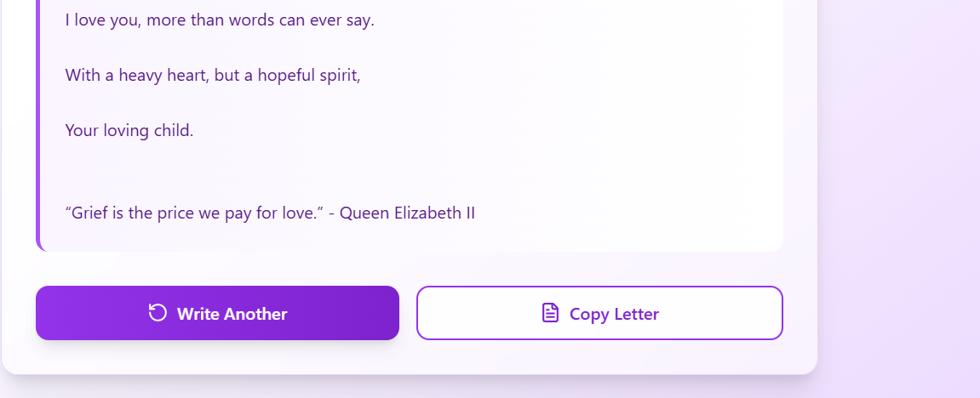980x398 pixels.
Task: Click the circular arrow rewrite icon
Action: click(x=158, y=313)
